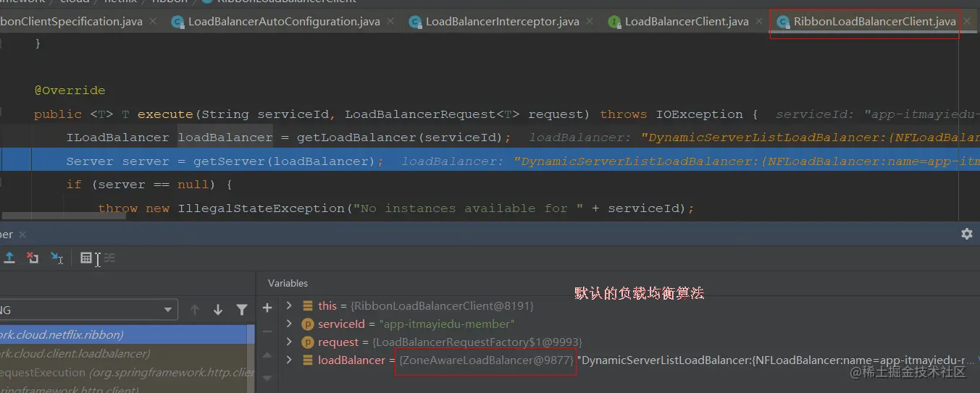Add a new watch with plus icon

(x=267, y=308)
